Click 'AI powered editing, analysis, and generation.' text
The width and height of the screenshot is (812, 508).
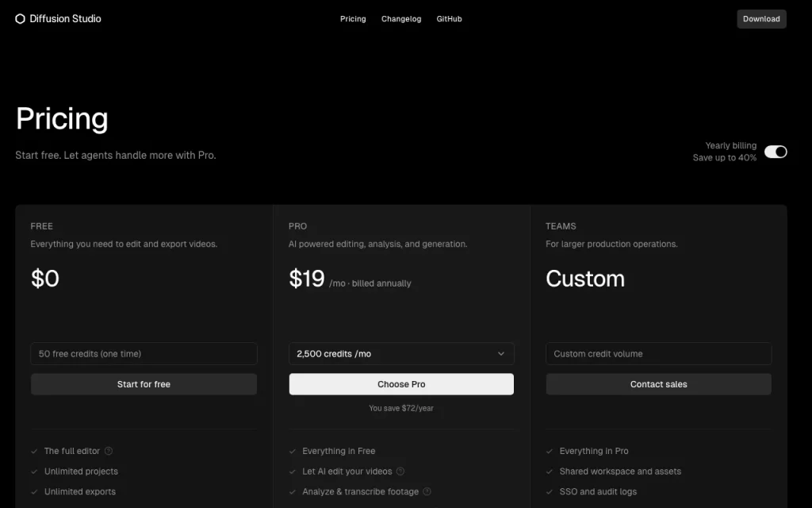pos(378,244)
